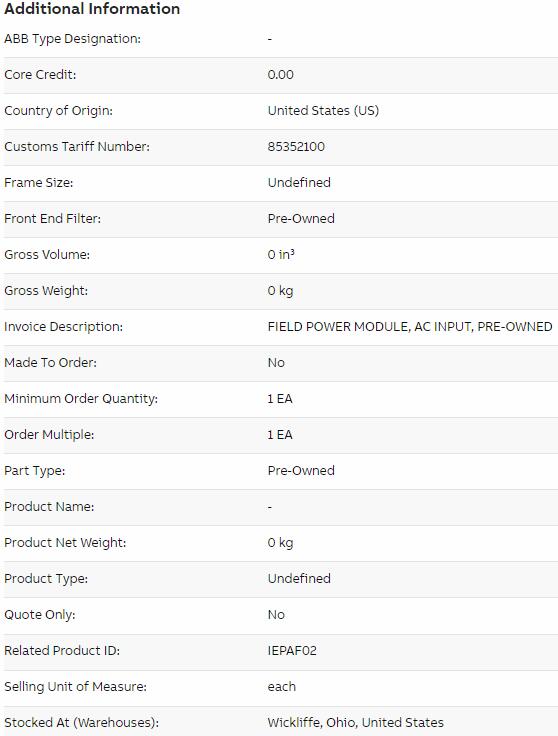Click Minimum Order Quantity 1 EA value
The width and height of the screenshot is (558, 736).
[280, 399]
